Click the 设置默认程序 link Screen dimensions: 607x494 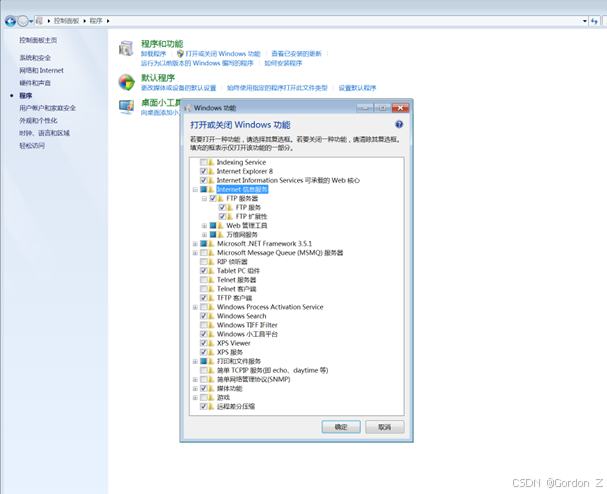(357, 88)
